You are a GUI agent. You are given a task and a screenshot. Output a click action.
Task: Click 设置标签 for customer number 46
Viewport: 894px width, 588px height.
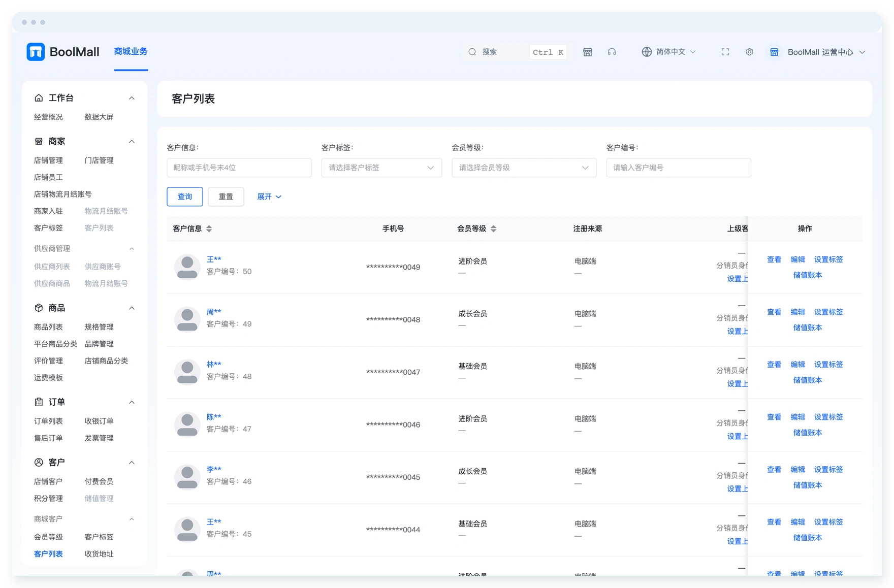(x=828, y=470)
